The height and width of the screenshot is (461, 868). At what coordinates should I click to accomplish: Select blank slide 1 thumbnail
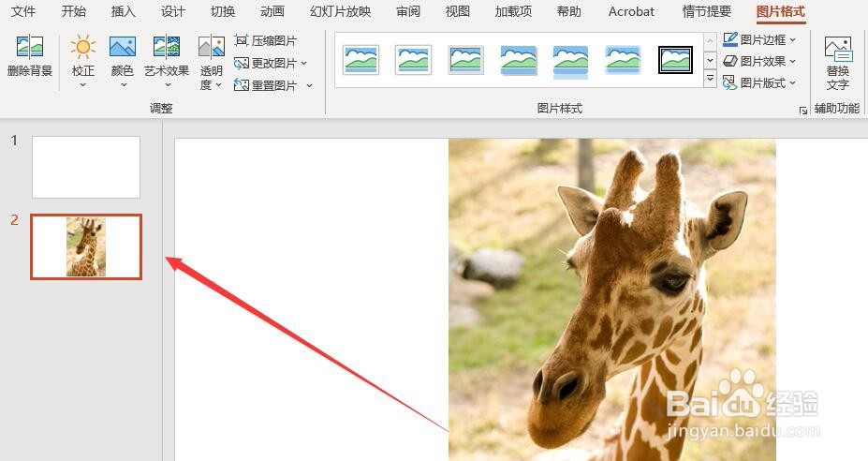[x=86, y=167]
